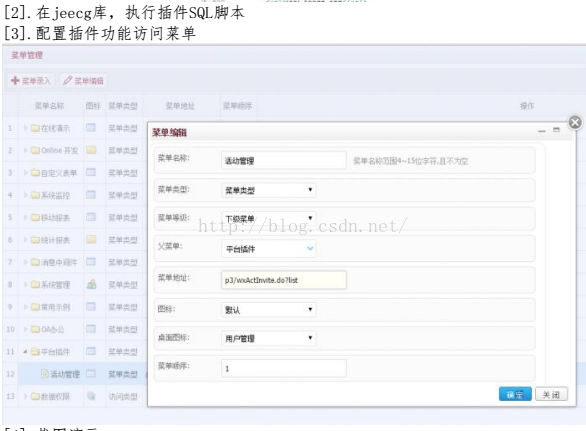Expand the 统计报表 tree row
586x431 pixels.
[25, 240]
